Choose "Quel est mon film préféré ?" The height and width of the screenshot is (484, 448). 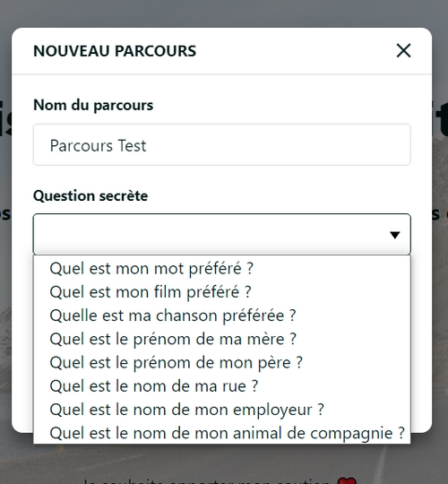(x=222, y=292)
